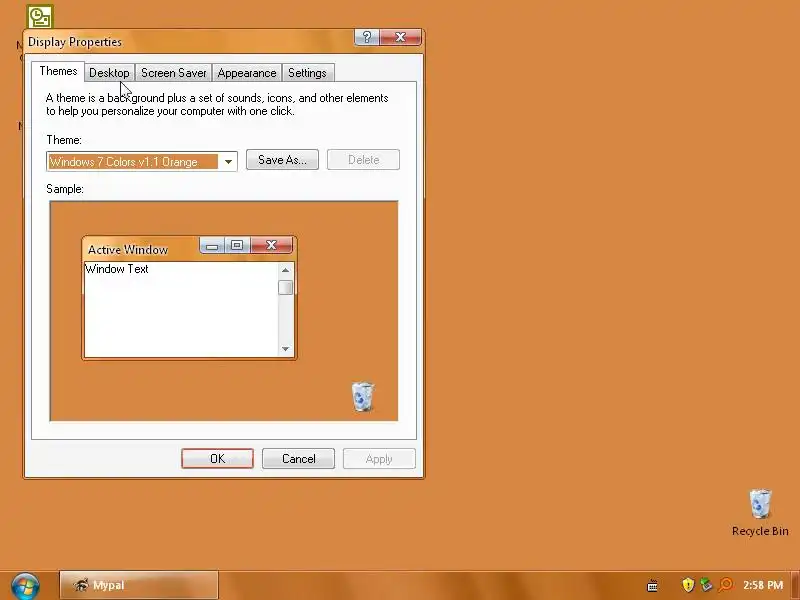The image size is (800, 600).
Task: Click the Save As... button
Action: point(282,160)
